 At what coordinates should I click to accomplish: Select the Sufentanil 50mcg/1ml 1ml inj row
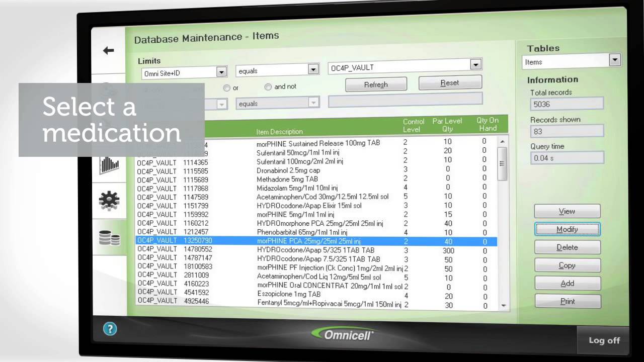tap(316, 152)
